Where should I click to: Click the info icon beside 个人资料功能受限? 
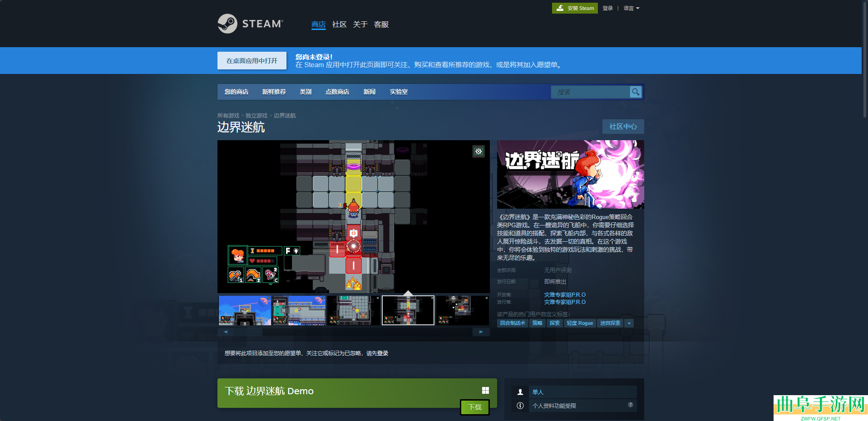520,406
